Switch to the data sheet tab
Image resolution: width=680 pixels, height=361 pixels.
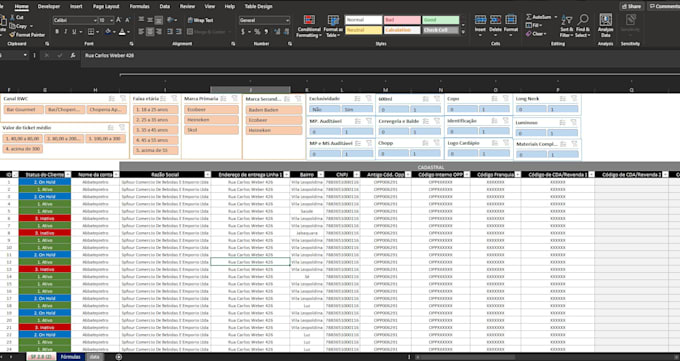click(95, 357)
